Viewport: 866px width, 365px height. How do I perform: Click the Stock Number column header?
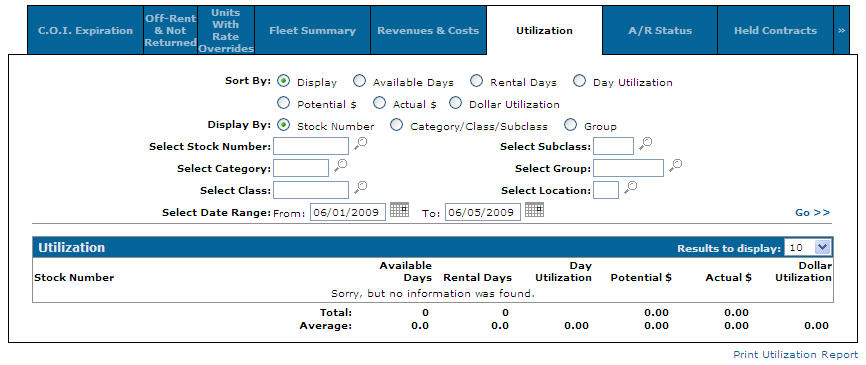pos(74,278)
